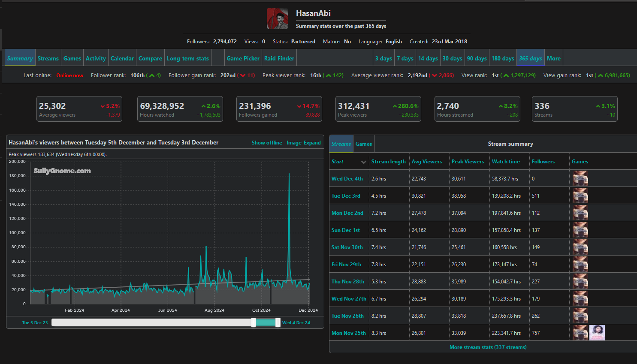Open Mon Nov 25th stream link

349,333
